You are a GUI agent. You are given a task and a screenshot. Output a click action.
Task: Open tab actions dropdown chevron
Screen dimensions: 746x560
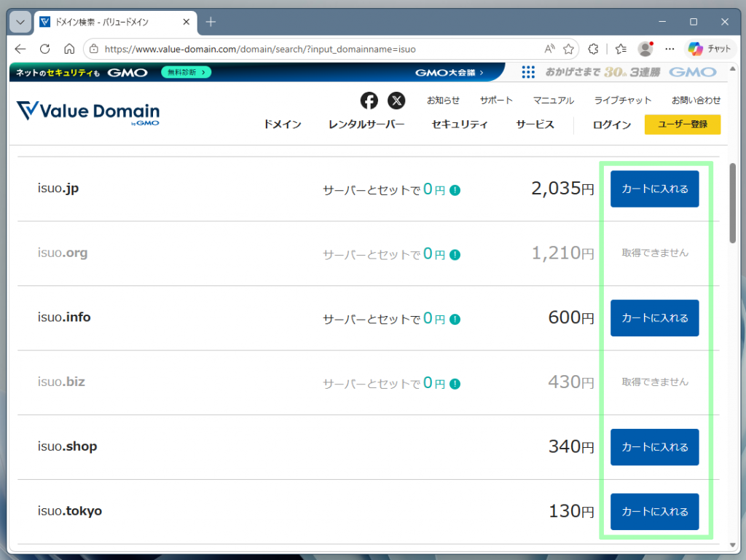[20, 22]
